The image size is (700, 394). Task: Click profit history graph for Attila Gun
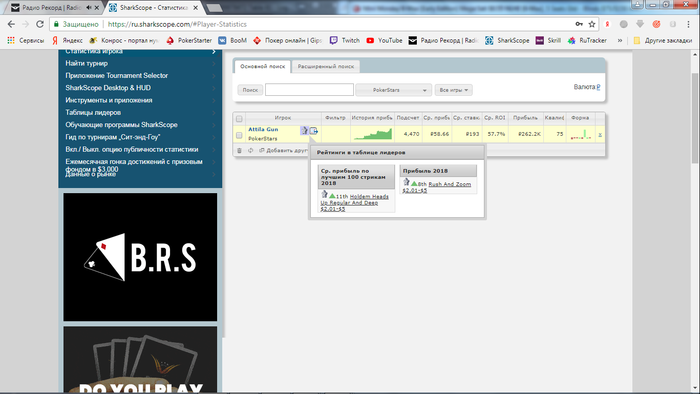pyautogui.click(x=372, y=134)
